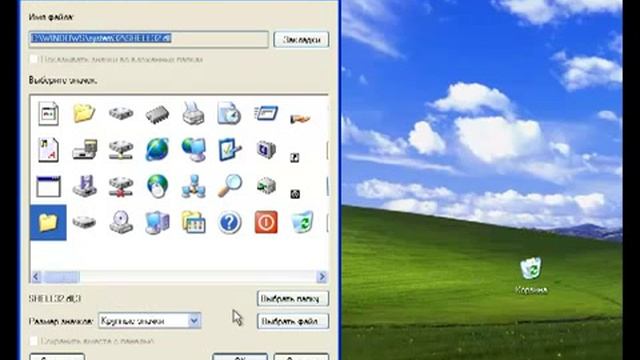The image size is (640, 360).
Task: Click the Закладки button
Action: tap(301, 40)
